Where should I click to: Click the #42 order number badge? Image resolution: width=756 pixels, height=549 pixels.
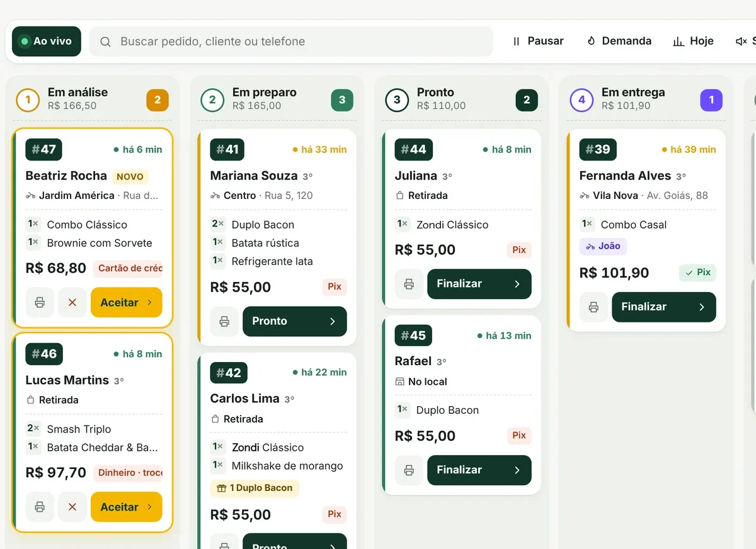[x=229, y=373]
